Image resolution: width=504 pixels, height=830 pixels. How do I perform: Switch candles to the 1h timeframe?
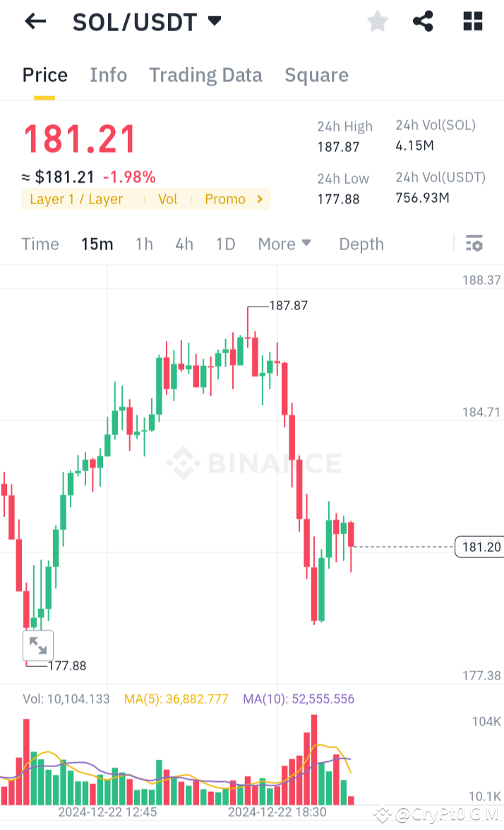[x=144, y=244]
